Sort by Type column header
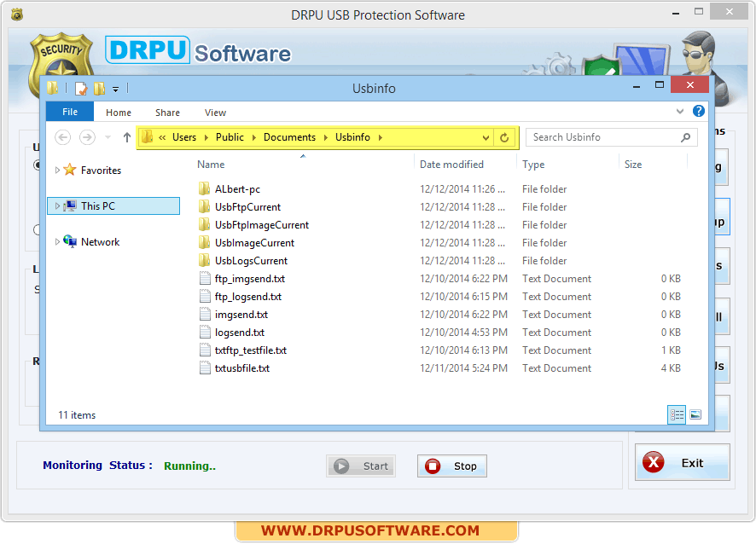 point(533,165)
